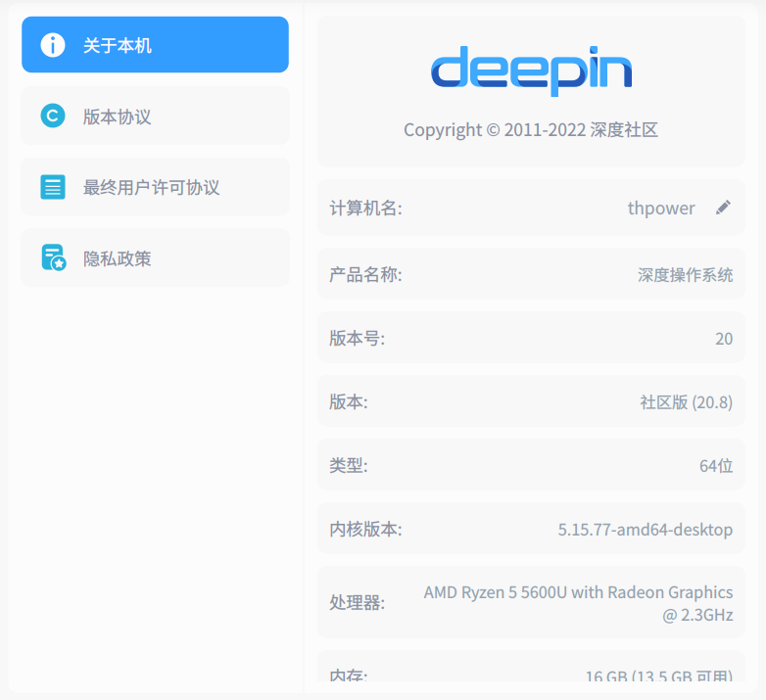Open the 版本协议 page
The image size is (766, 700).
(156, 116)
